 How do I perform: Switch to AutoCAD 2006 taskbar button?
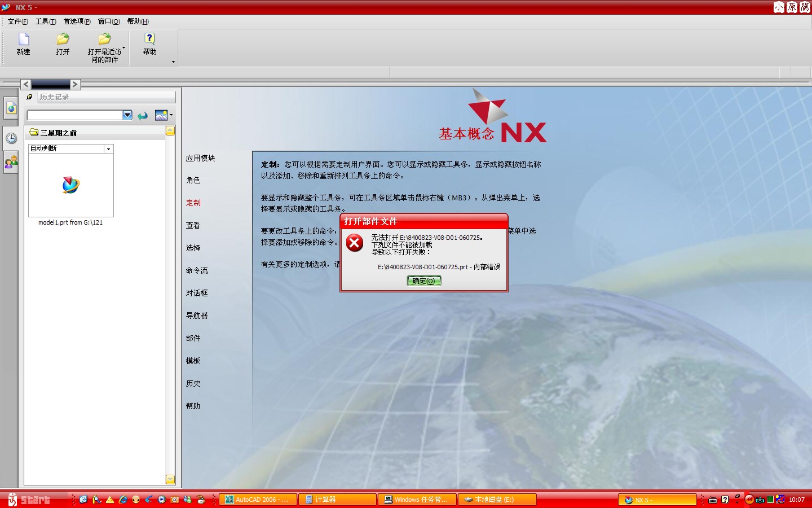258,500
